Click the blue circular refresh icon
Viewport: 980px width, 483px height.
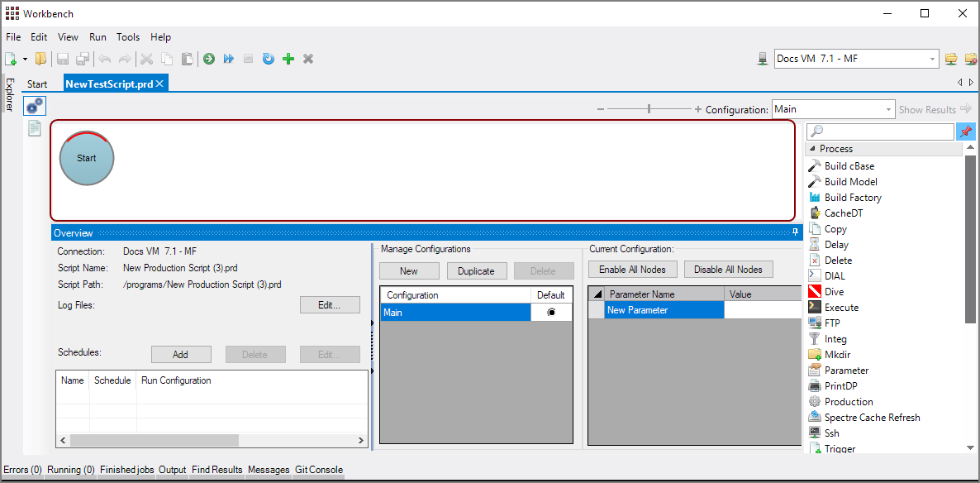(x=268, y=59)
